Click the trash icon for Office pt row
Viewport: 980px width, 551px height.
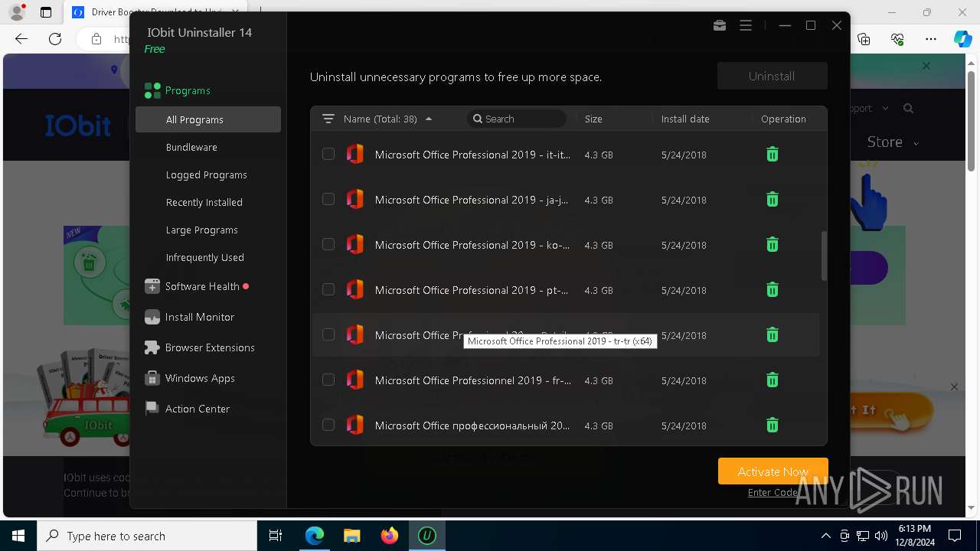(x=773, y=290)
